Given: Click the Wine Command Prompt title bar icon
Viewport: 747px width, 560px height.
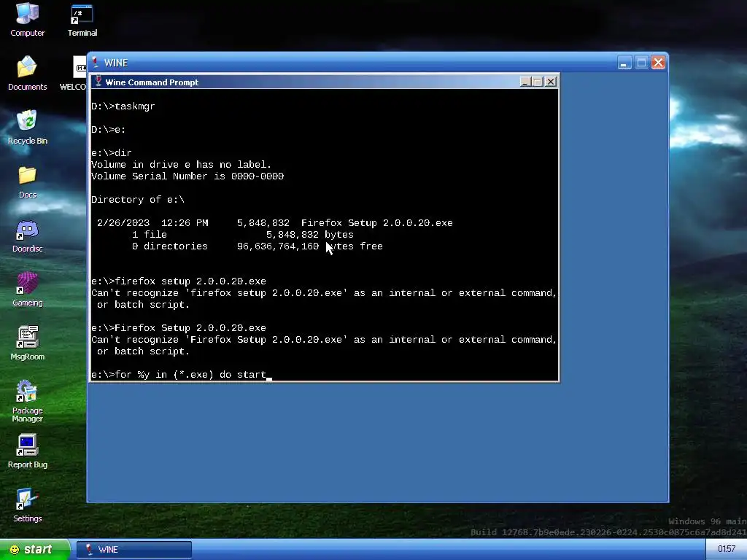Looking at the screenshot, I should coord(98,82).
